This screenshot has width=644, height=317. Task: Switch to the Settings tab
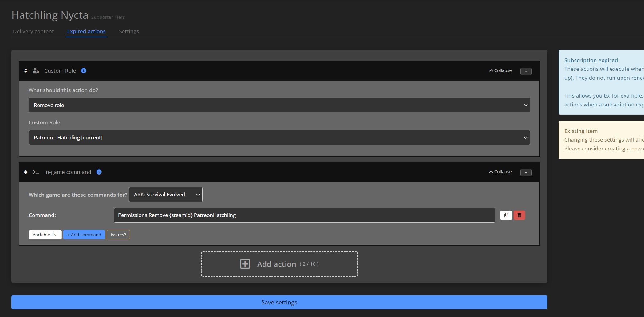coord(129,31)
